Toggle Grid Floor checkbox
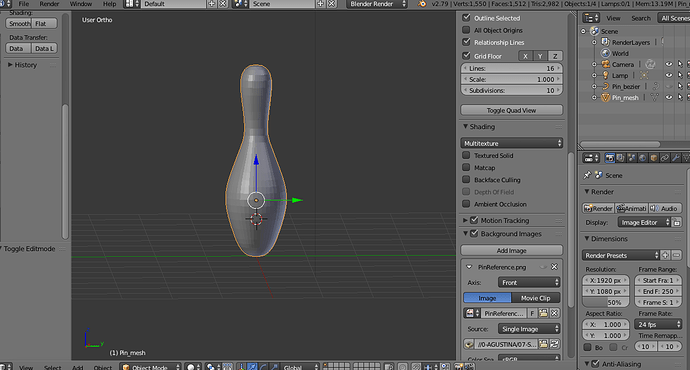 pyautogui.click(x=466, y=55)
